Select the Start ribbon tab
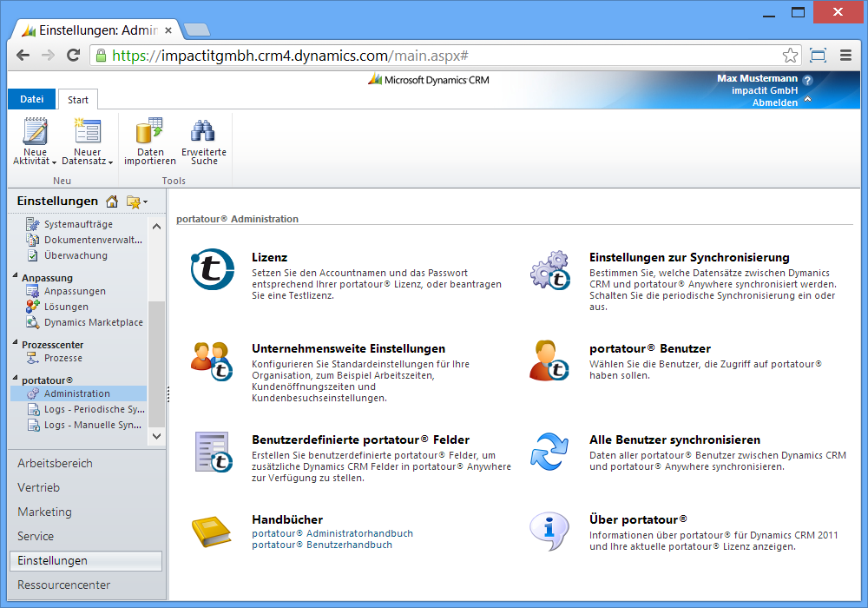 click(x=78, y=100)
